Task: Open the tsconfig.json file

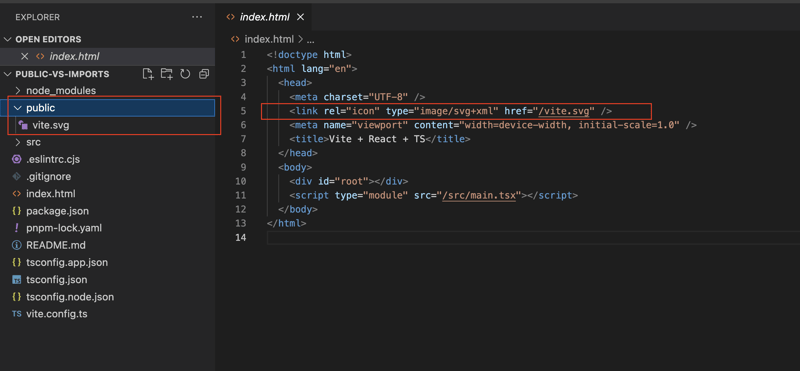Action: [x=57, y=280]
